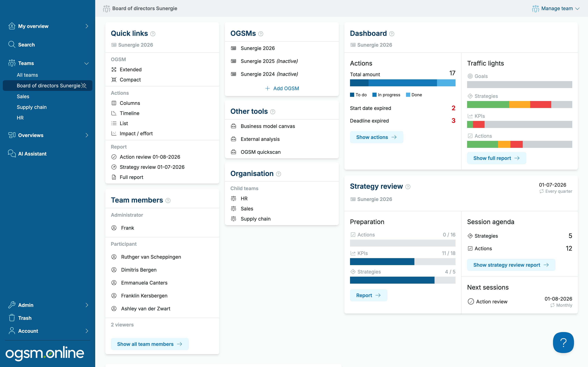Select Supply chain team in sidebar
588x367 pixels.
pos(31,107)
